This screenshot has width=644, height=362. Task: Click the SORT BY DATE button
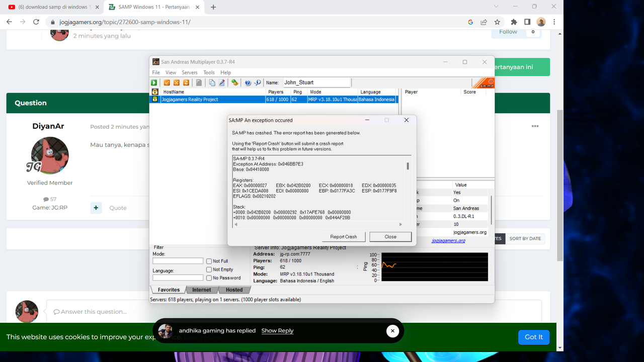[525, 238]
